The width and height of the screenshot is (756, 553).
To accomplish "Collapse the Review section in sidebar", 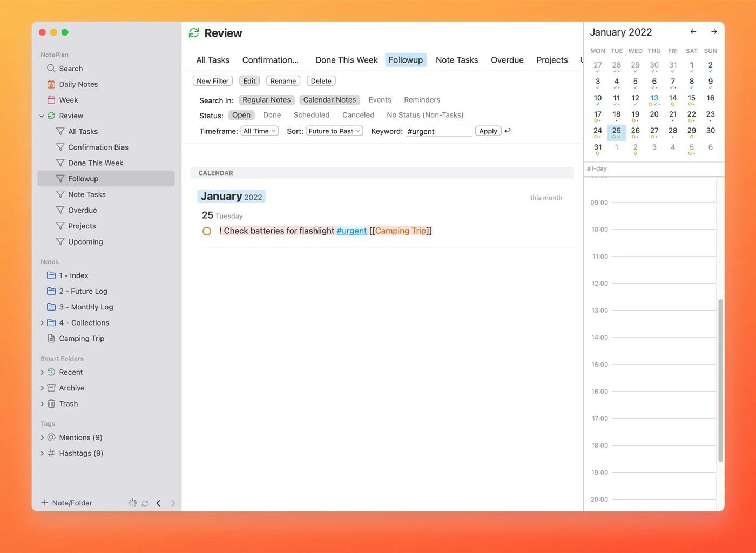I will [42, 116].
